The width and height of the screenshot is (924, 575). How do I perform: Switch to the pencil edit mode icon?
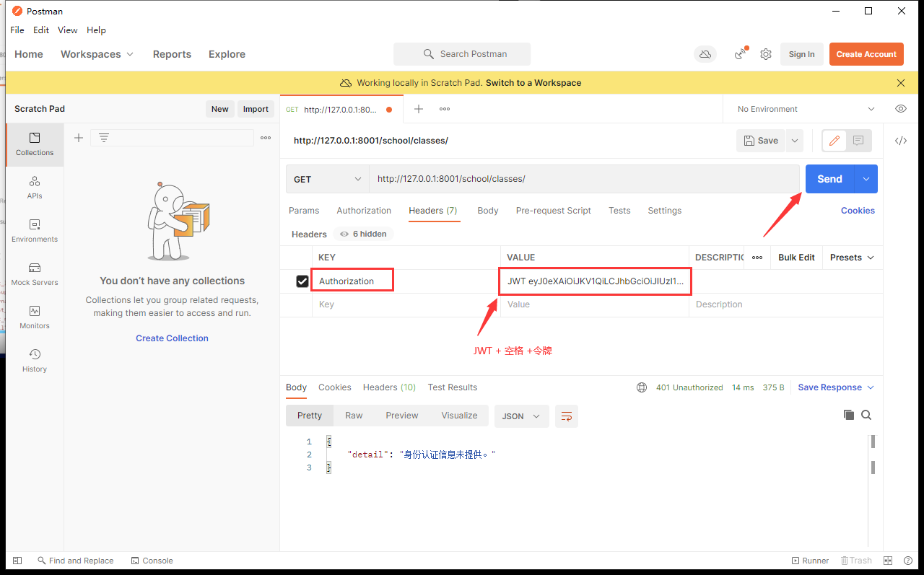834,141
